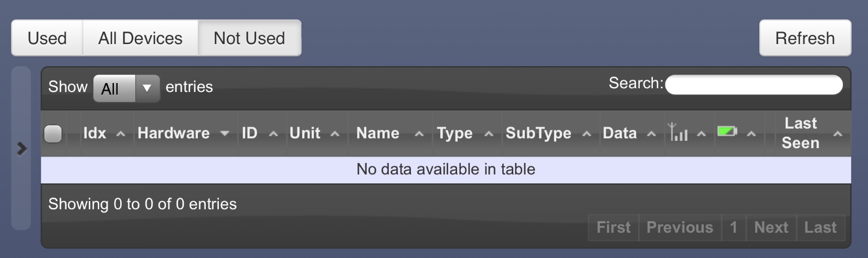Sort by signal strength icon column
868x258 pixels.
click(687, 133)
